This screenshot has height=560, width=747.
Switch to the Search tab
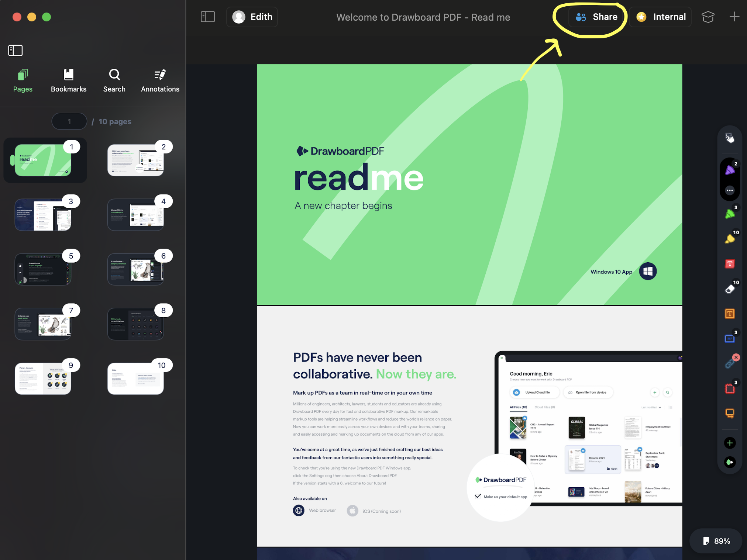tap(114, 81)
